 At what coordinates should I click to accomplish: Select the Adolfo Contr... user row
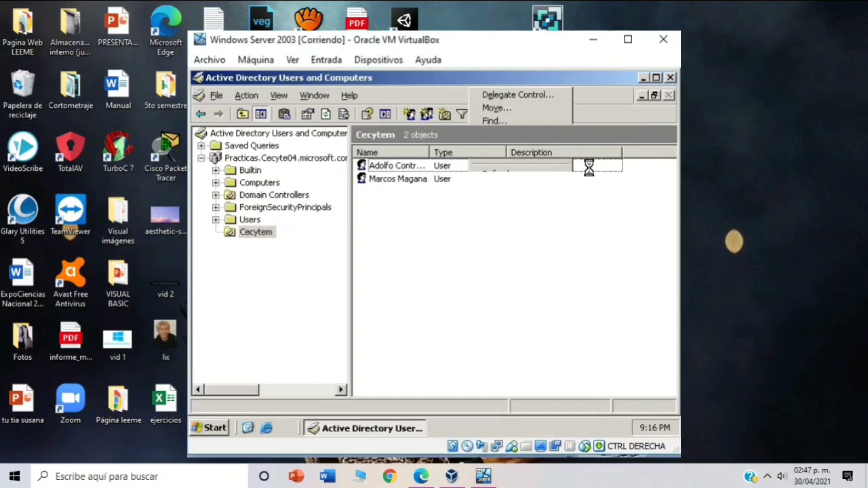click(x=397, y=165)
